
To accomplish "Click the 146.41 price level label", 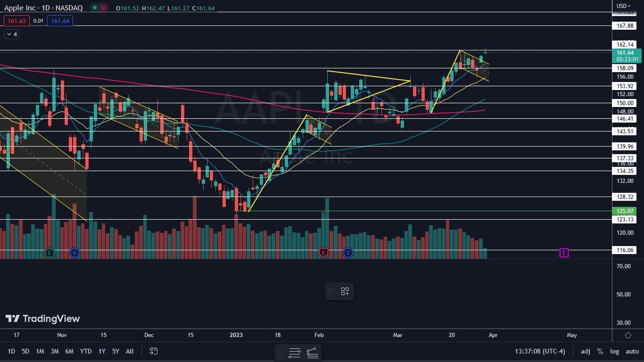I will pyautogui.click(x=625, y=119).
